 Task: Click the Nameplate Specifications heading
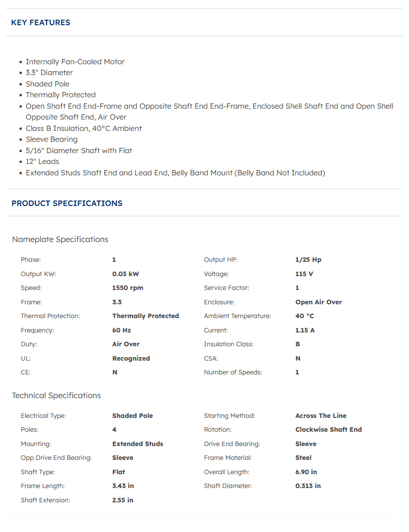coord(60,240)
